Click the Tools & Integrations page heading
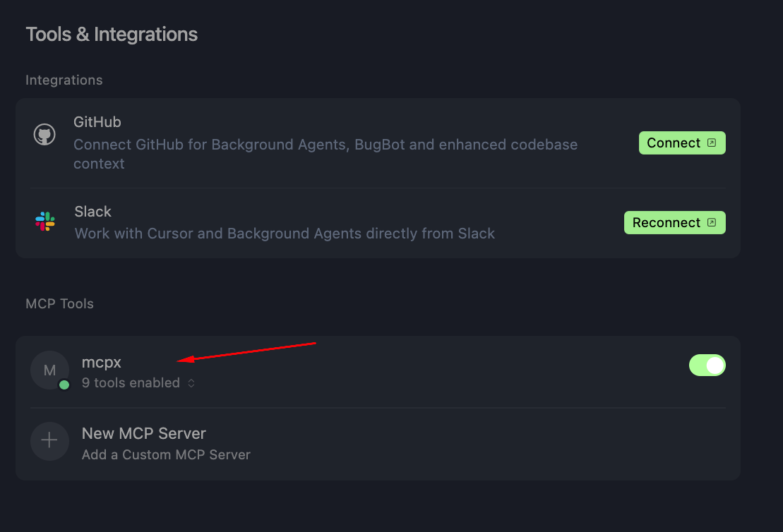 (x=112, y=35)
